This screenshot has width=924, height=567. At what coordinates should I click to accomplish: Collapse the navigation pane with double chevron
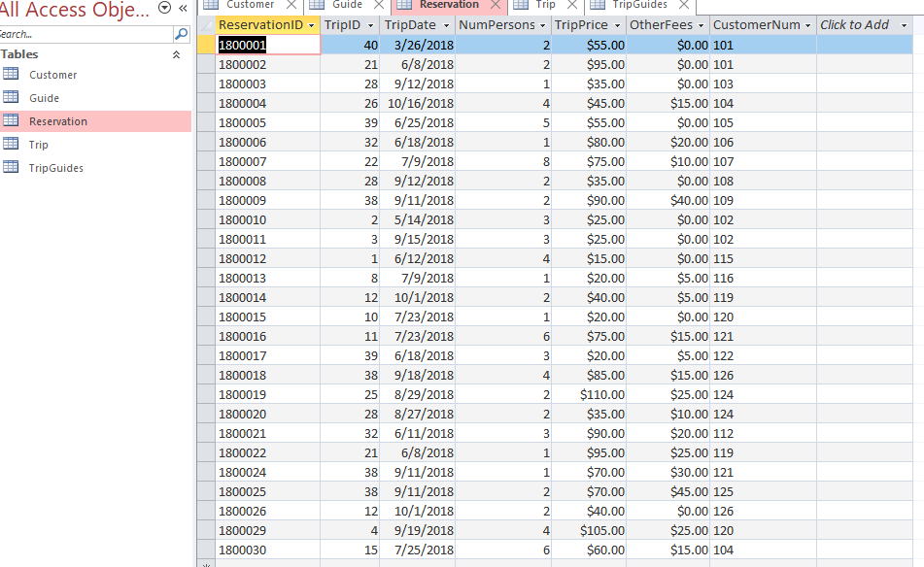pyautogui.click(x=184, y=8)
